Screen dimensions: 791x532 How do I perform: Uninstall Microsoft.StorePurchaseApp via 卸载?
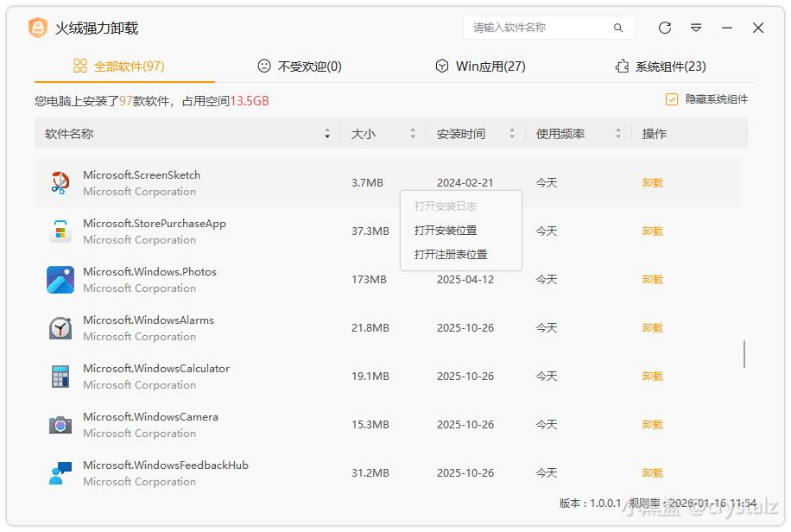pos(652,231)
